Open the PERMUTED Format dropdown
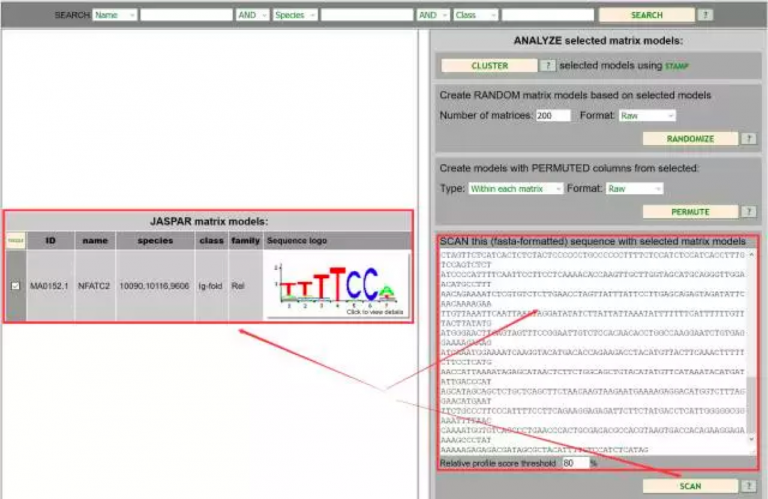 [634, 189]
